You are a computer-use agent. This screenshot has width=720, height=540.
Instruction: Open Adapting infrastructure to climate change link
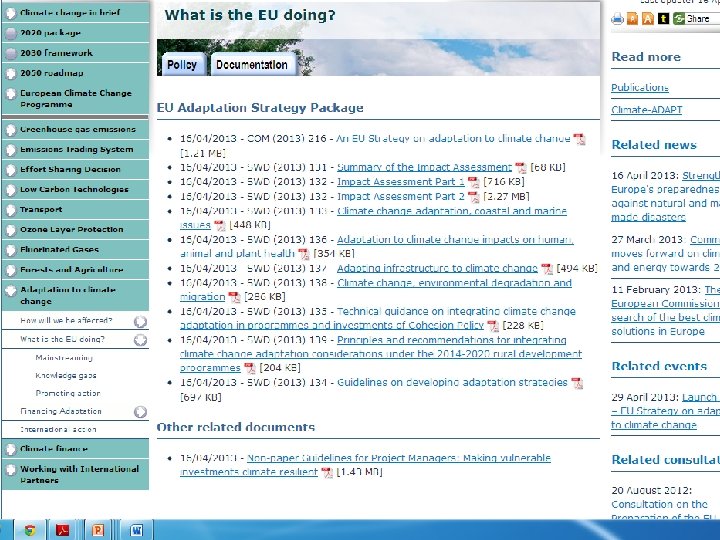(x=437, y=269)
